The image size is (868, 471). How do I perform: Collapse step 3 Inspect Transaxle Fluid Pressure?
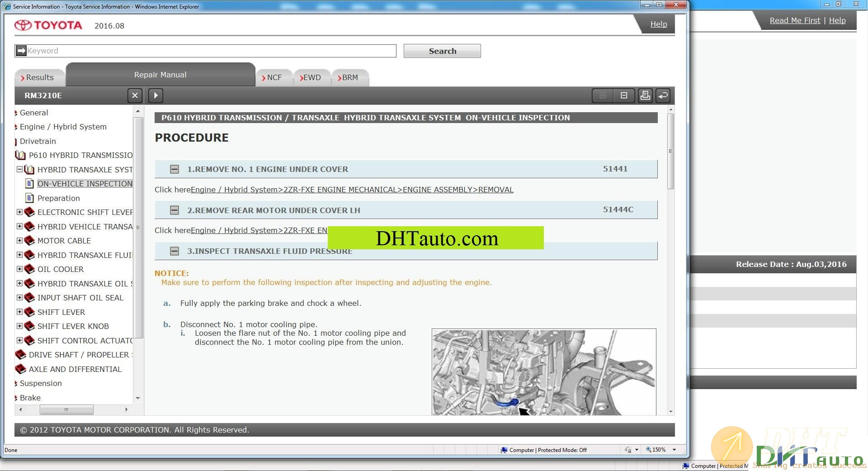pyautogui.click(x=175, y=251)
